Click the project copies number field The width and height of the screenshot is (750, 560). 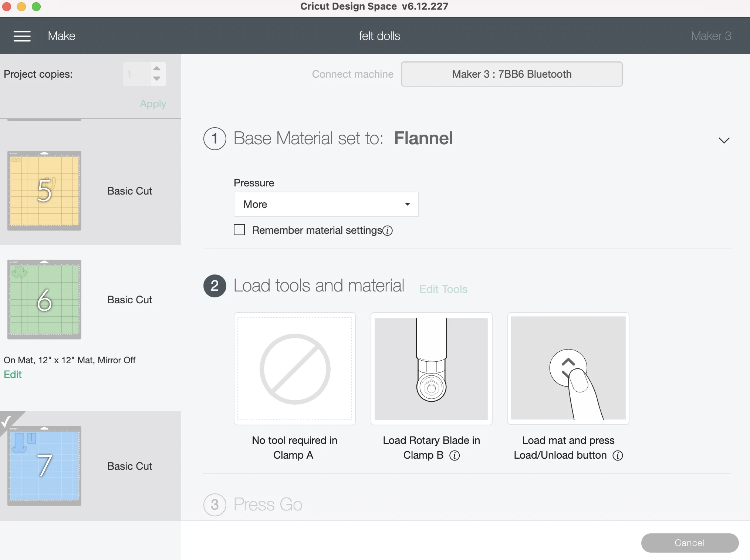tap(136, 74)
